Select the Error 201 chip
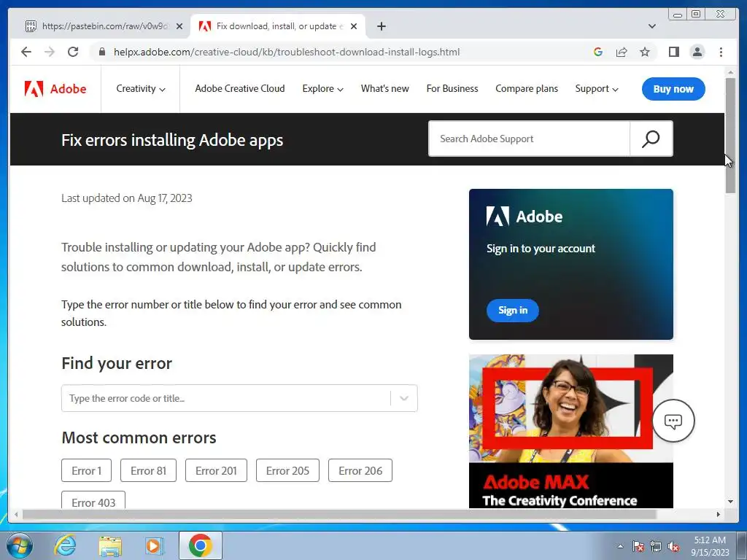This screenshot has height=560, width=747. coord(216,470)
